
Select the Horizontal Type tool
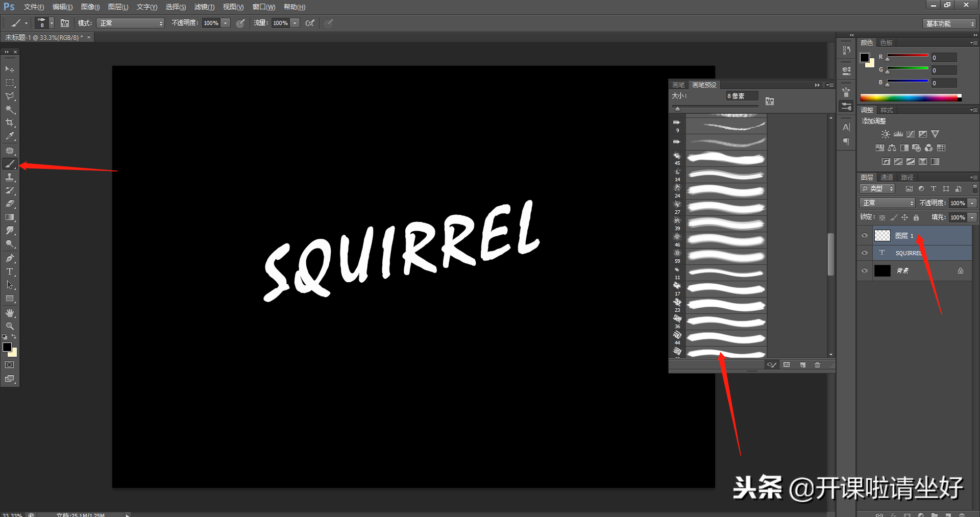[x=10, y=272]
